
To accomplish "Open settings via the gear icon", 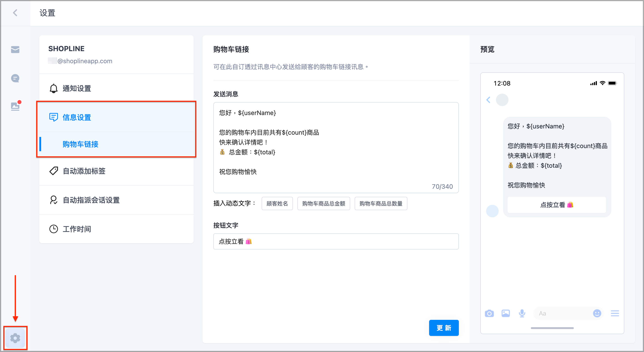I will pos(15,338).
